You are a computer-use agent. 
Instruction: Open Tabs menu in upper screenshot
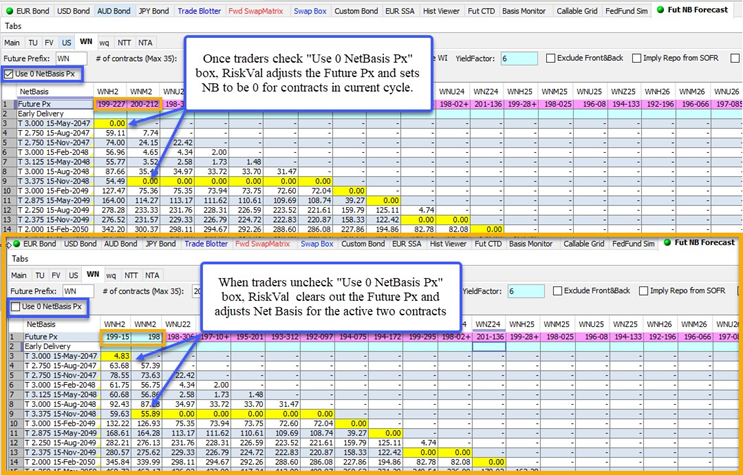tap(13, 26)
